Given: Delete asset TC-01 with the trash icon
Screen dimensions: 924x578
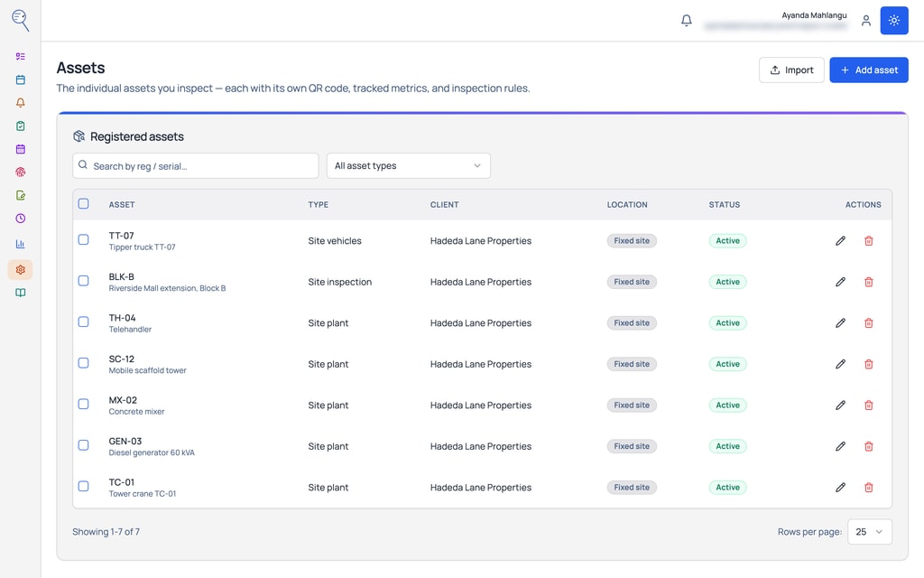Looking at the screenshot, I should pos(869,487).
